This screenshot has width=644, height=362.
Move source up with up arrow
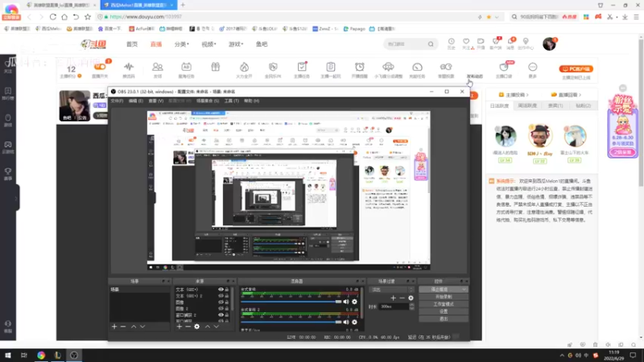click(208, 327)
